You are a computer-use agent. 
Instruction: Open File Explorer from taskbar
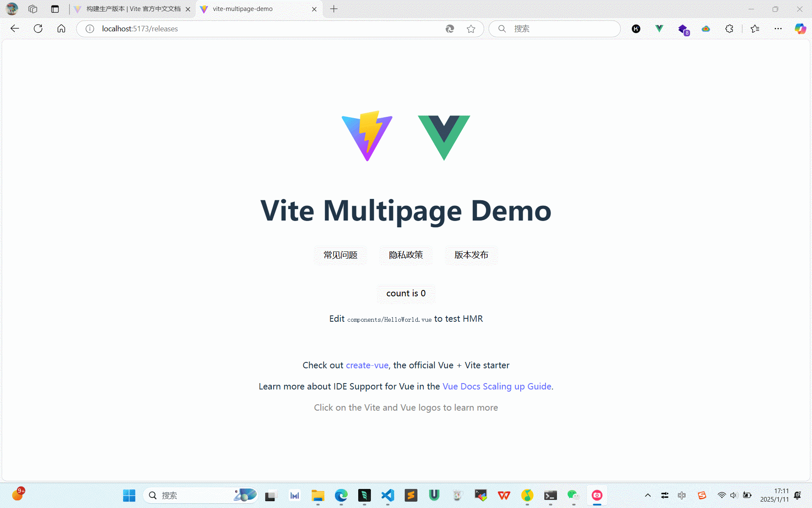point(318,495)
